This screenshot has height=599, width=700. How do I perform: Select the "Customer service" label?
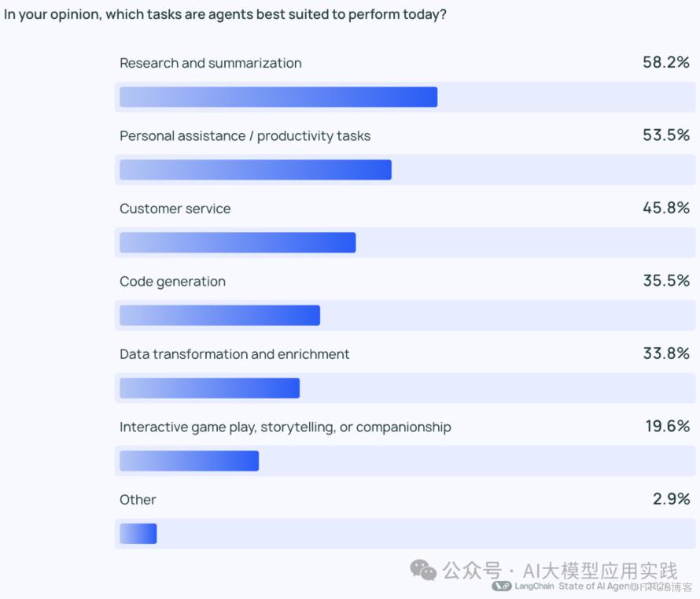coord(175,209)
